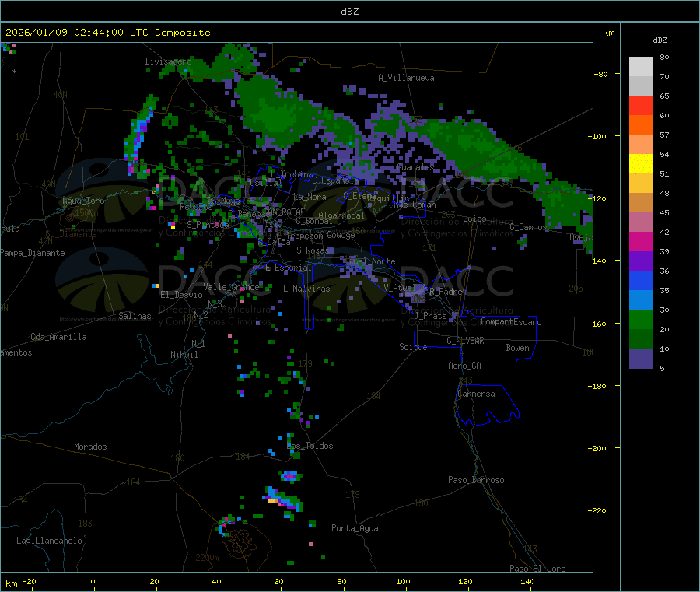The image size is (700, 592).
Task: Click the Los_Toldos place label
Action: pos(310,446)
